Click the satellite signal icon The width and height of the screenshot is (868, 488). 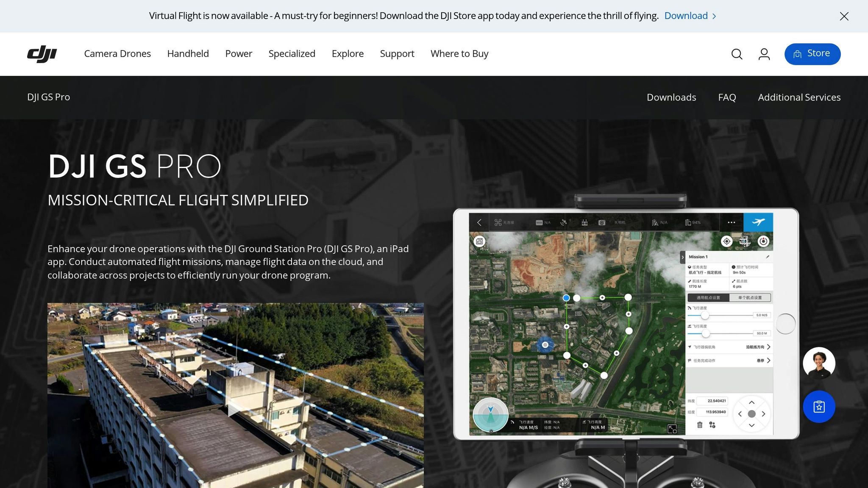coord(564,222)
